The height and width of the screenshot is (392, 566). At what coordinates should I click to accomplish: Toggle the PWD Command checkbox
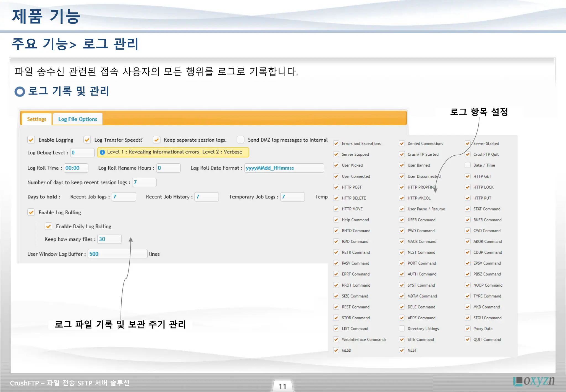click(402, 231)
